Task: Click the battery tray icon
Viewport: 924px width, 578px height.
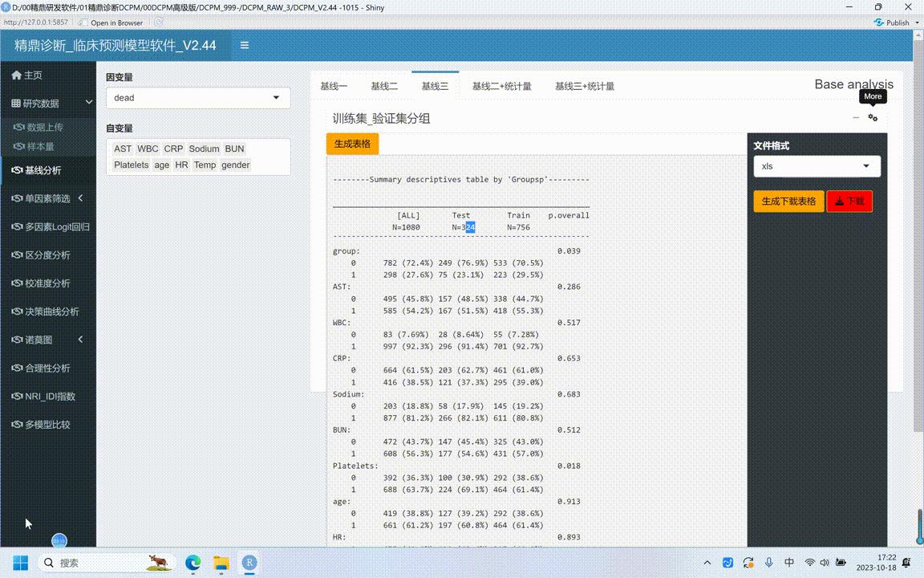Action: pyautogui.click(x=841, y=563)
